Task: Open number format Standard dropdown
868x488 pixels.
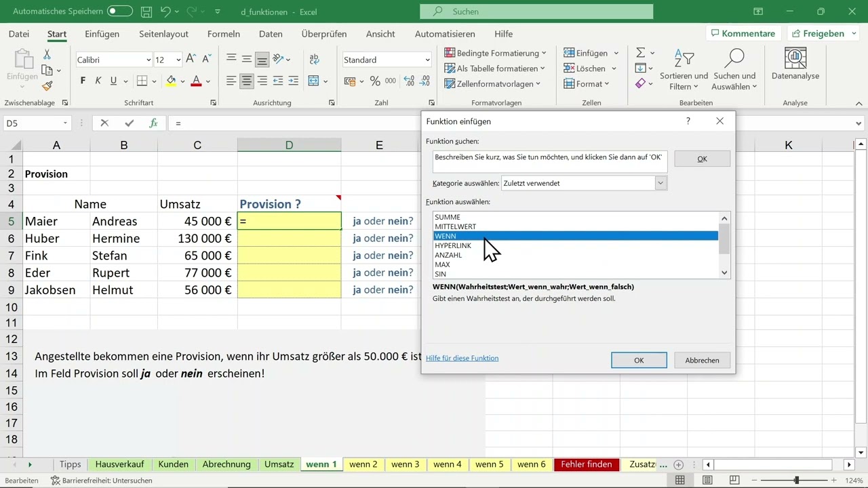Action: [427, 60]
